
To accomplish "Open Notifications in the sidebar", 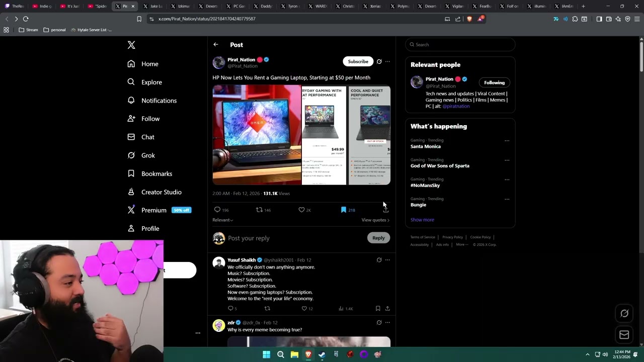I will [x=152, y=101].
